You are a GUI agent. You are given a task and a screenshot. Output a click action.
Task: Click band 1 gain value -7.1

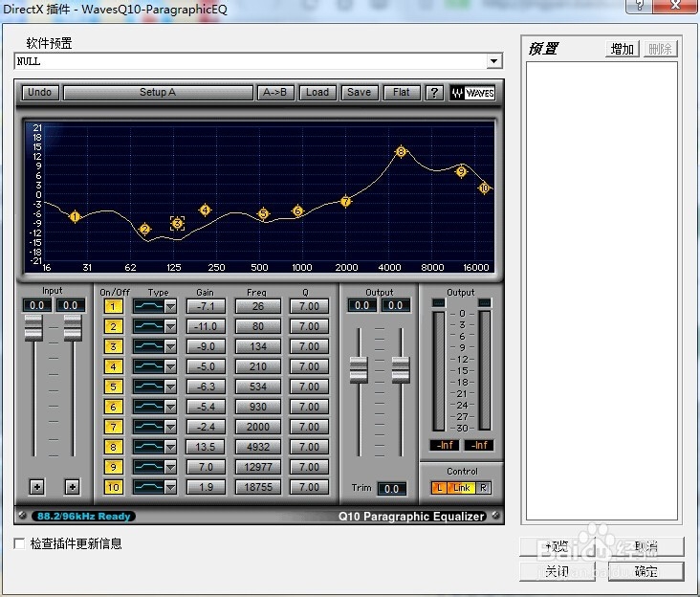206,307
